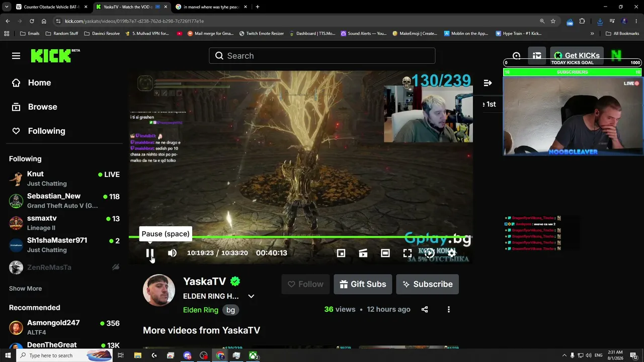Open ssmaxtv channel in Following list
This screenshot has height=362, width=644.
click(64, 223)
